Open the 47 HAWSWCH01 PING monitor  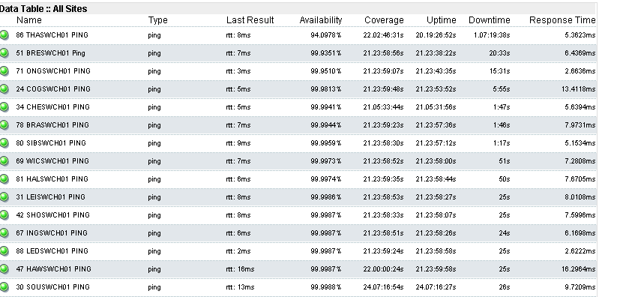tap(53, 269)
